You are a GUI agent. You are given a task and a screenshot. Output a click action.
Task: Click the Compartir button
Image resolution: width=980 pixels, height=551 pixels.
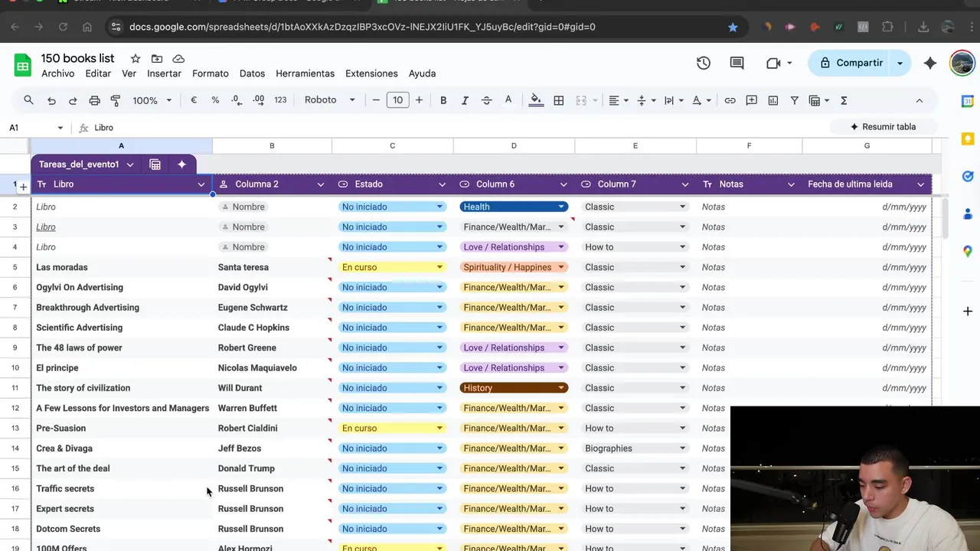(851, 63)
